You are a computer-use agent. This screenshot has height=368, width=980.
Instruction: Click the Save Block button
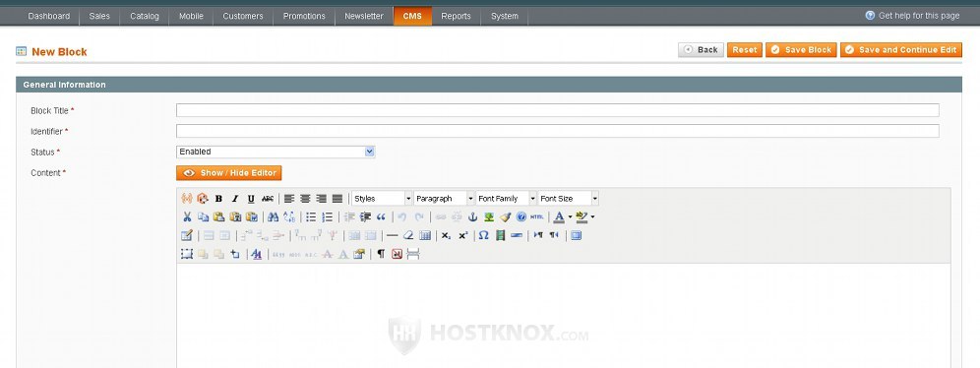[801, 50]
